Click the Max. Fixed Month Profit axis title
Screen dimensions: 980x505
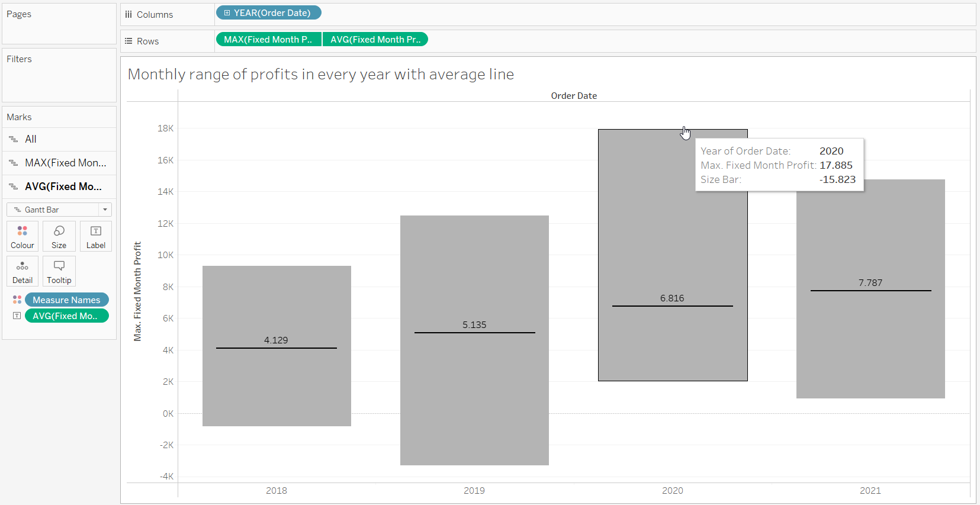(x=137, y=291)
